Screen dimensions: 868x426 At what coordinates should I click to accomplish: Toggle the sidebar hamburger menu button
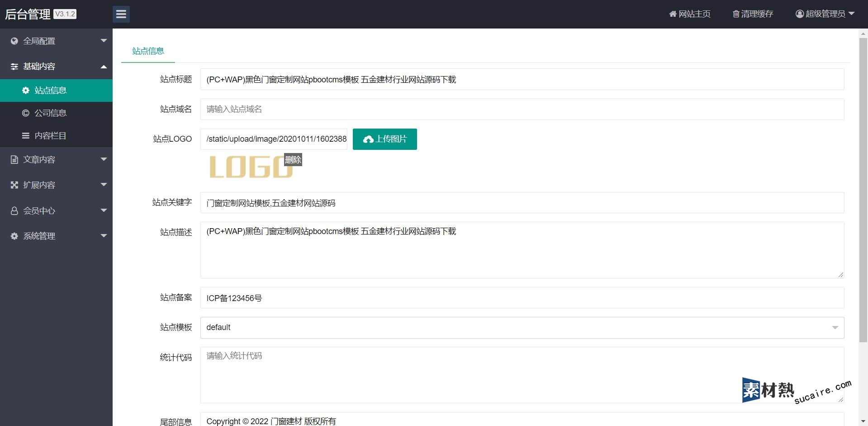(x=121, y=14)
